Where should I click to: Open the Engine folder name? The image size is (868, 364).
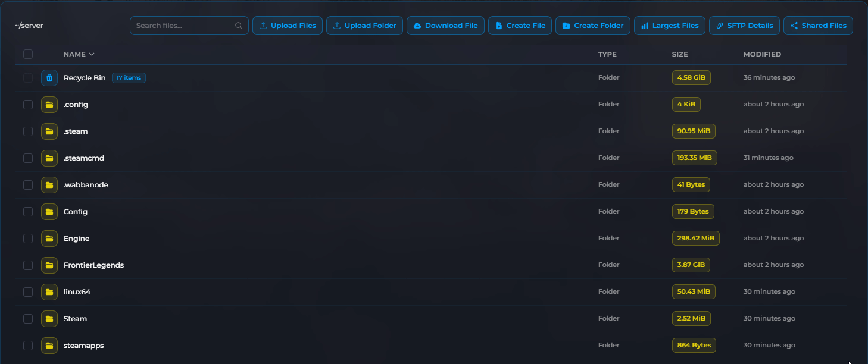pos(76,239)
